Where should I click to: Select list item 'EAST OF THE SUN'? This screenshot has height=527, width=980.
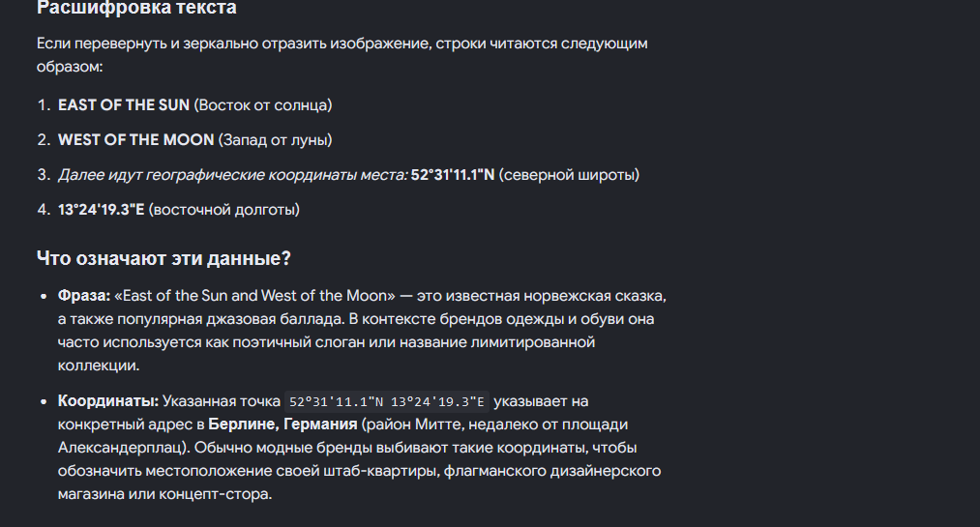(x=124, y=104)
